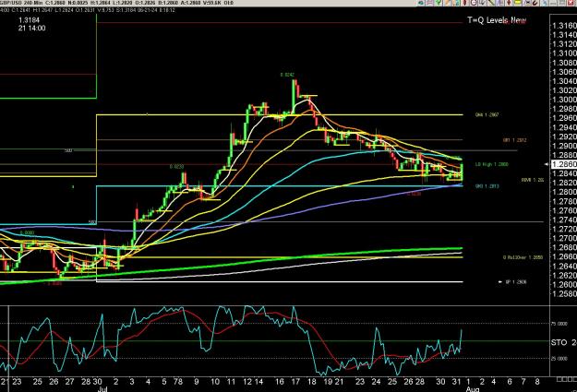Image resolution: width=577 pixels, height=392 pixels.
Task: Select the 'QM3 1.2813' level label
Action: pos(487,186)
